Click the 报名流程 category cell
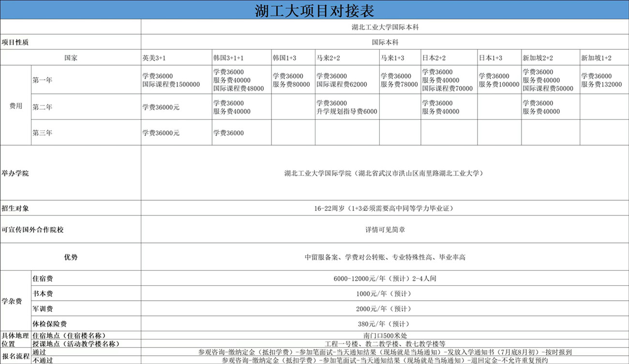This screenshot has height=364, width=629. coord(15,356)
